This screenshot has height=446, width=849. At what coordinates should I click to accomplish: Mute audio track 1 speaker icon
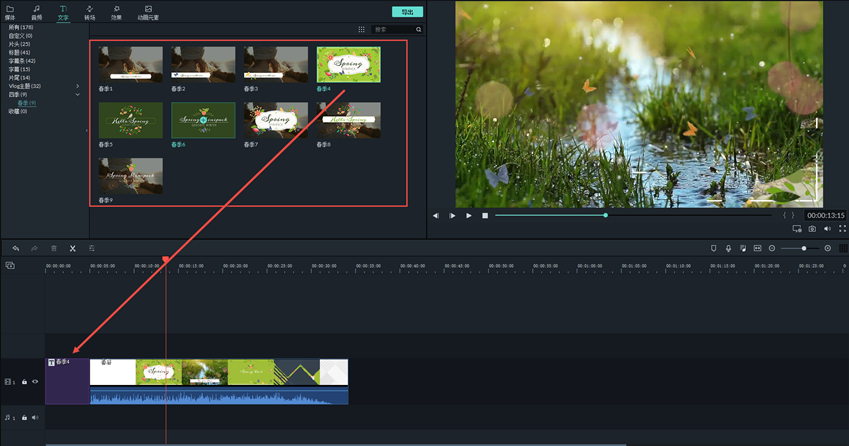click(35, 418)
